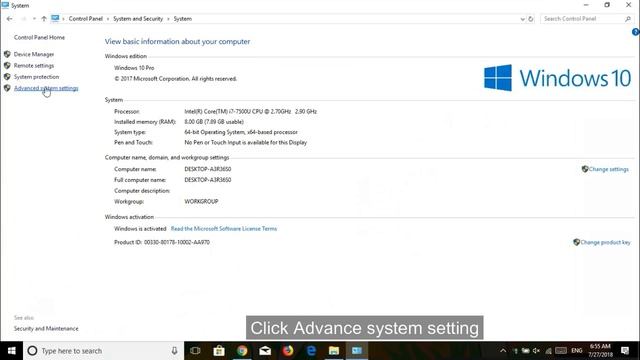Open the help question mark icon

click(x=636, y=32)
